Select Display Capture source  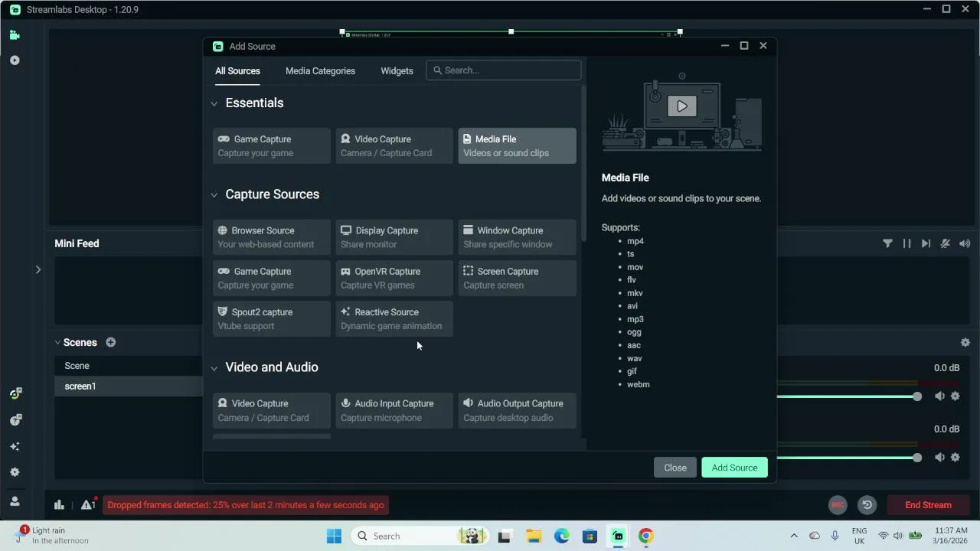394,237
